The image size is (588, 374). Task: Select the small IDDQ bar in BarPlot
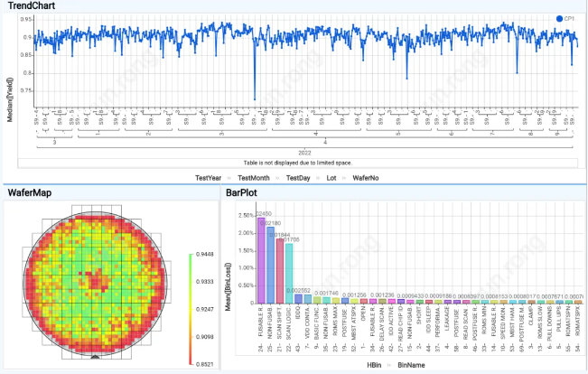click(x=298, y=298)
